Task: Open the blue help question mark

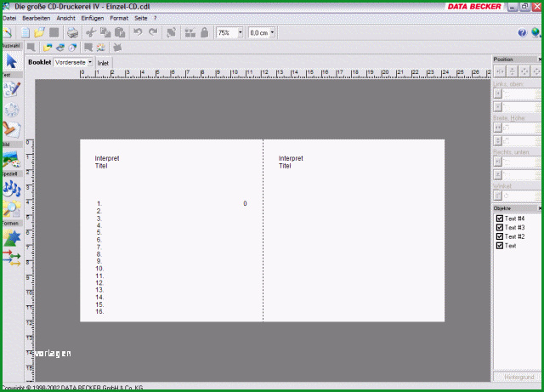Action: 522,32
